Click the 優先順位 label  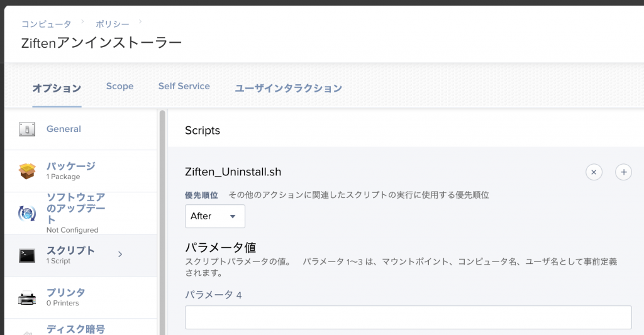click(201, 195)
